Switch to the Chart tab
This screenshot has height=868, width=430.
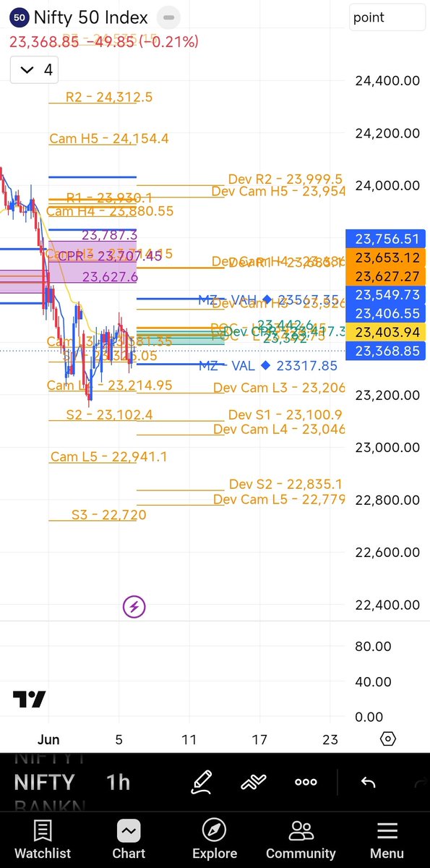click(129, 839)
